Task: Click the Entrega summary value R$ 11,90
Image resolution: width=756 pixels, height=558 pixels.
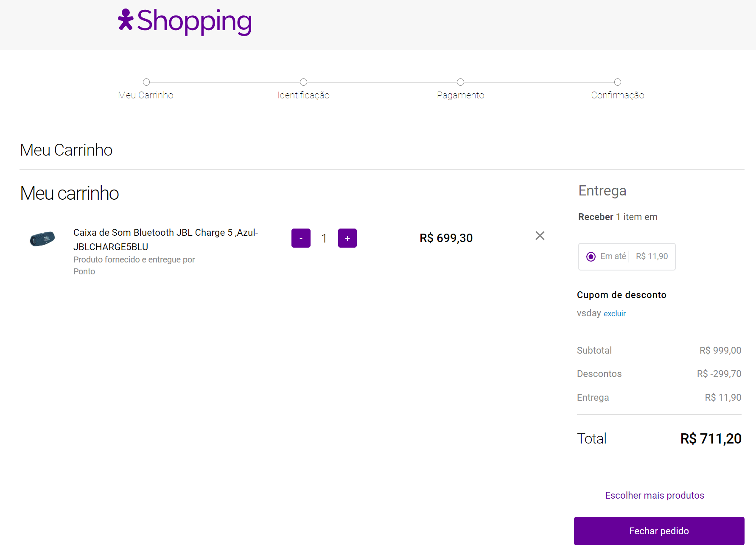Action: click(723, 398)
